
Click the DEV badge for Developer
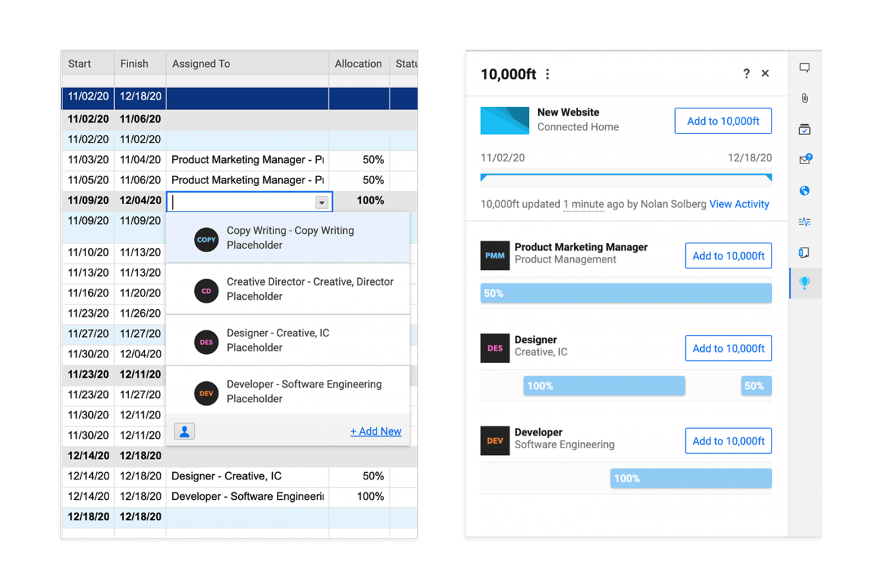click(495, 441)
